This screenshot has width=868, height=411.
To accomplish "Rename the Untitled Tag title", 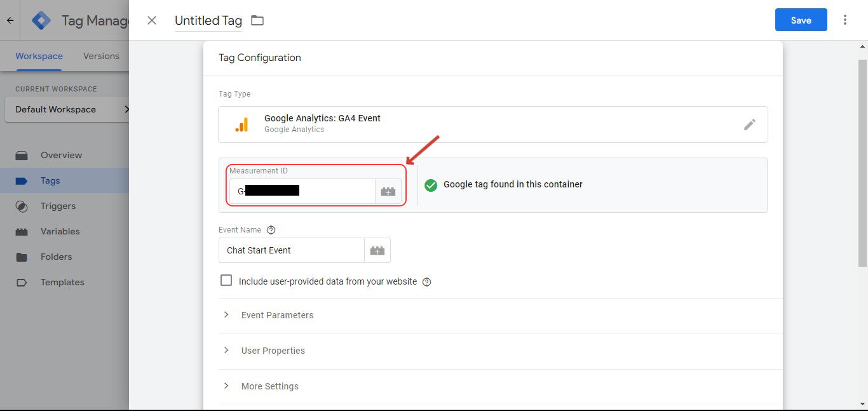I will (x=208, y=20).
